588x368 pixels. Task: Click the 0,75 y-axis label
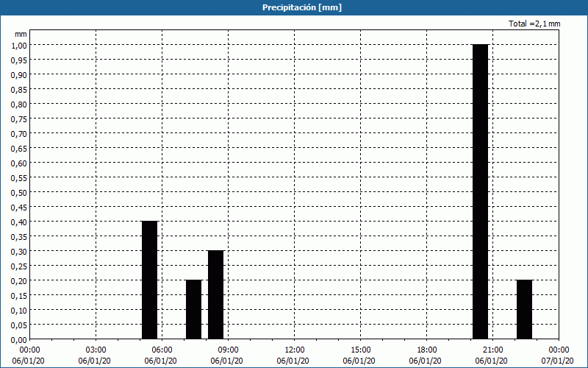click(19, 118)
